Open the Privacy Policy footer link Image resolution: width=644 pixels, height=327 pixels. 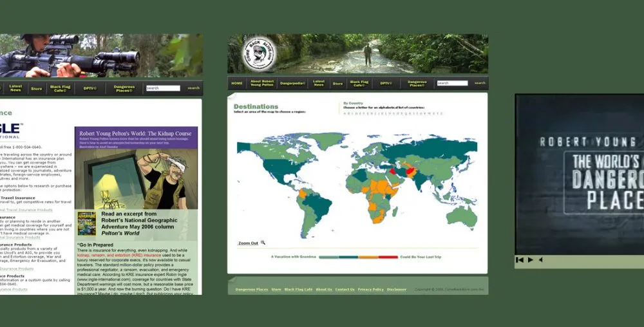(x=370, y=290)
